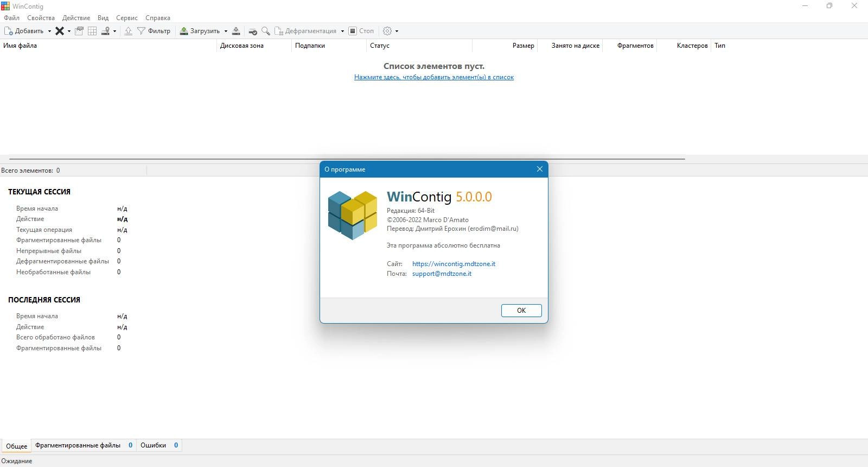Click the WinContig 5.0.0.0 title text
This screenshot has height=467, width=868.
click(439, 197)
